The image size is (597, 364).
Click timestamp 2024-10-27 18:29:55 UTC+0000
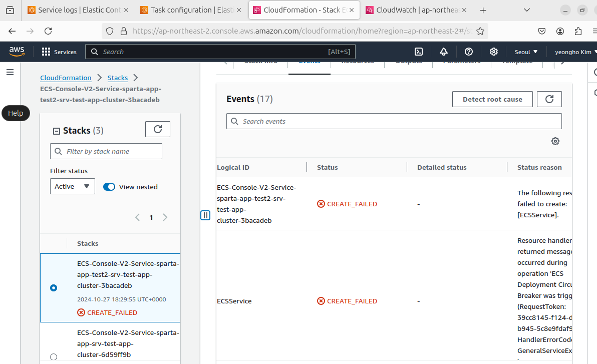point(122,299)
